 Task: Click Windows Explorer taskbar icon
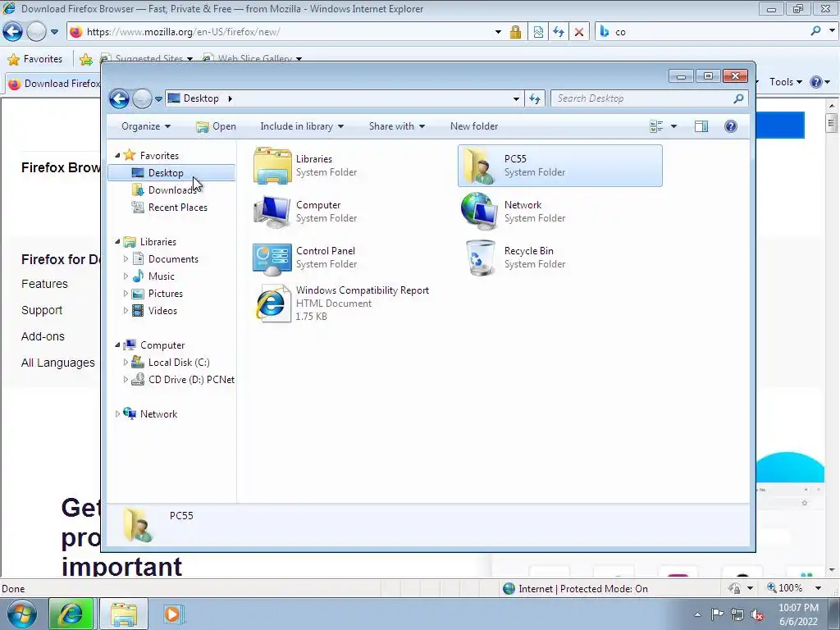click(x=124, y=614)
